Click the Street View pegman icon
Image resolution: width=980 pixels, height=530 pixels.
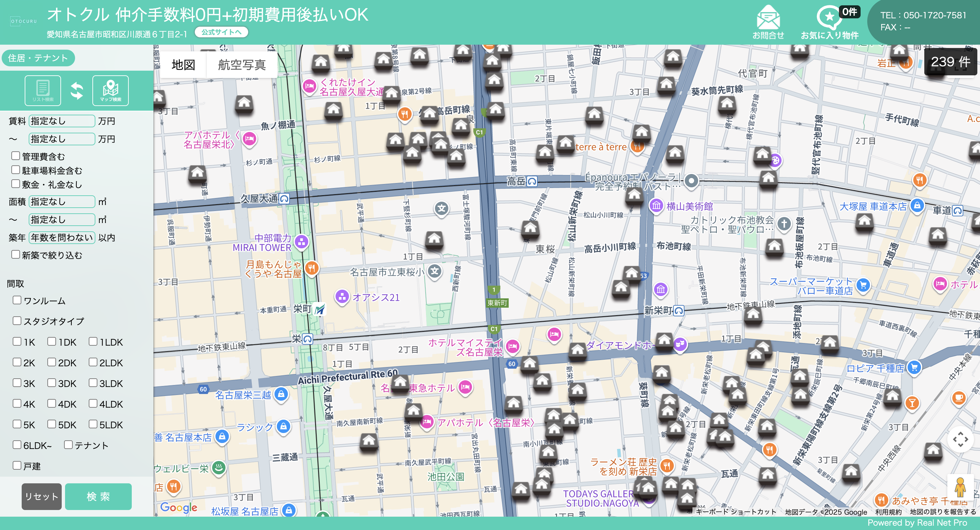pyautogui.click(x=960, y=487)
